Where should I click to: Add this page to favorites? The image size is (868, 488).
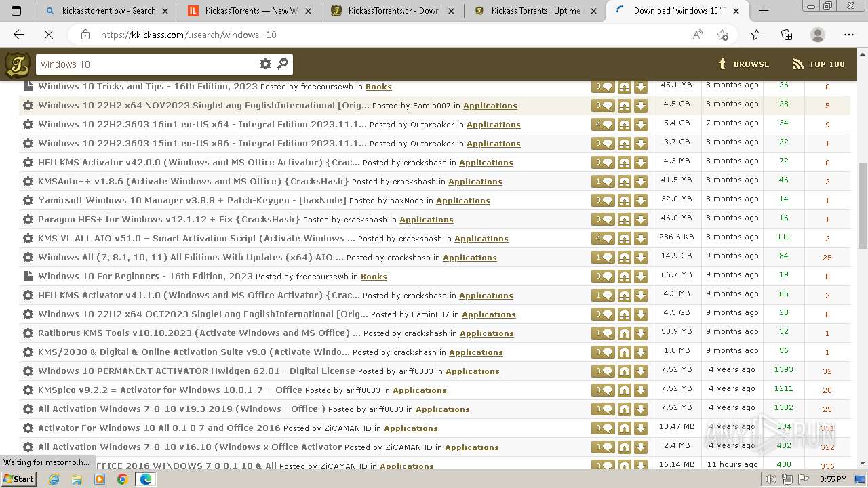[x=722, y=35]
